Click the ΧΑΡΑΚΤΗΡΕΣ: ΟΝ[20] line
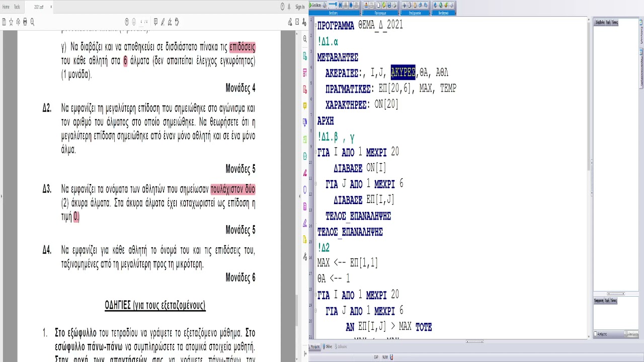 pos(362,105)
